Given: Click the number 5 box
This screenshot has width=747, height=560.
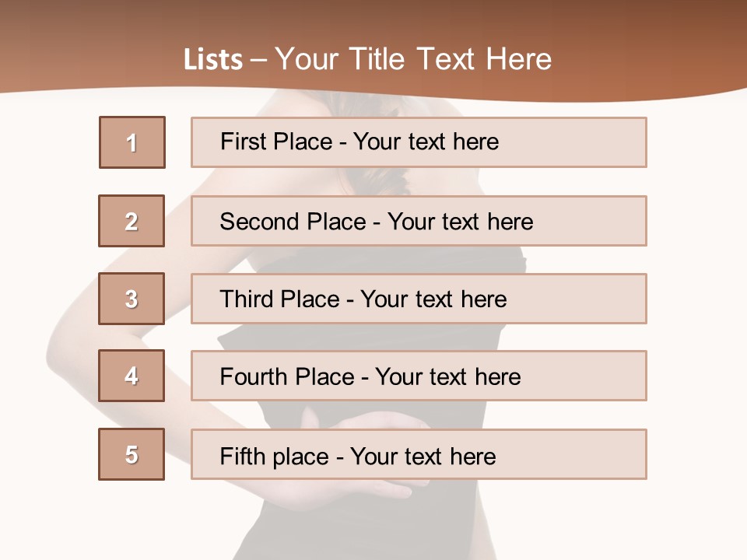Looking at the screenshot, I should [x=132, y=454].
